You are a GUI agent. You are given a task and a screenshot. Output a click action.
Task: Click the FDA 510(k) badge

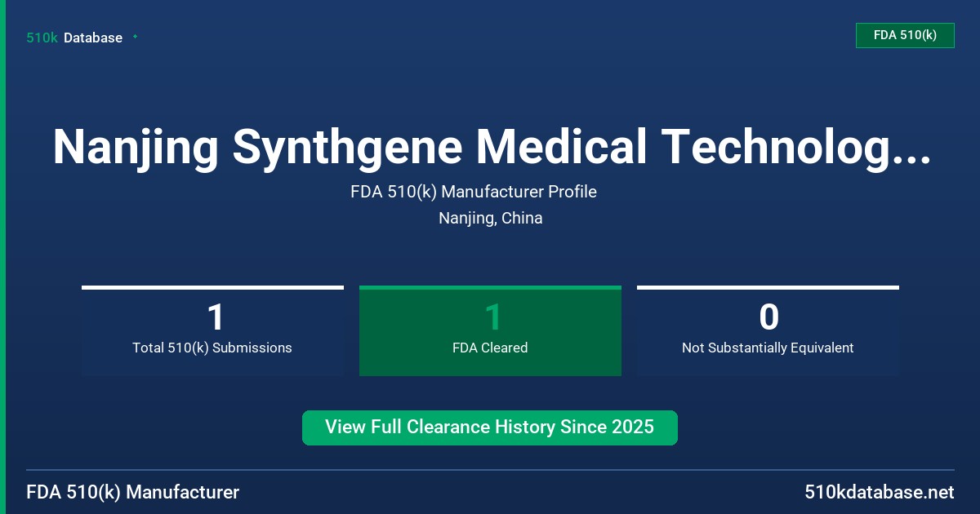(x=905, y=35)
